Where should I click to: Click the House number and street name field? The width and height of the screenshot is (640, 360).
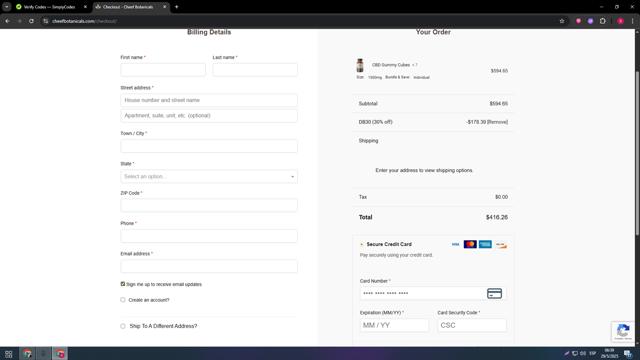pyautogui.click(x=209, y=100)
